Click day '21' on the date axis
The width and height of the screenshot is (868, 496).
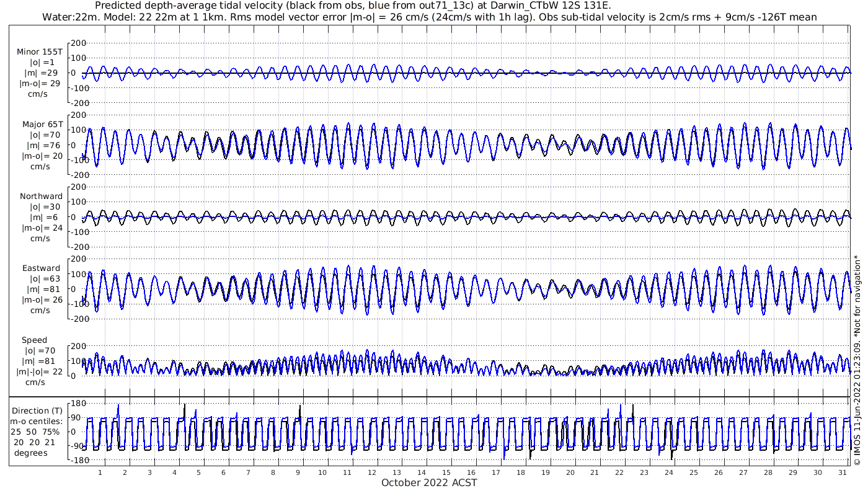594,472
